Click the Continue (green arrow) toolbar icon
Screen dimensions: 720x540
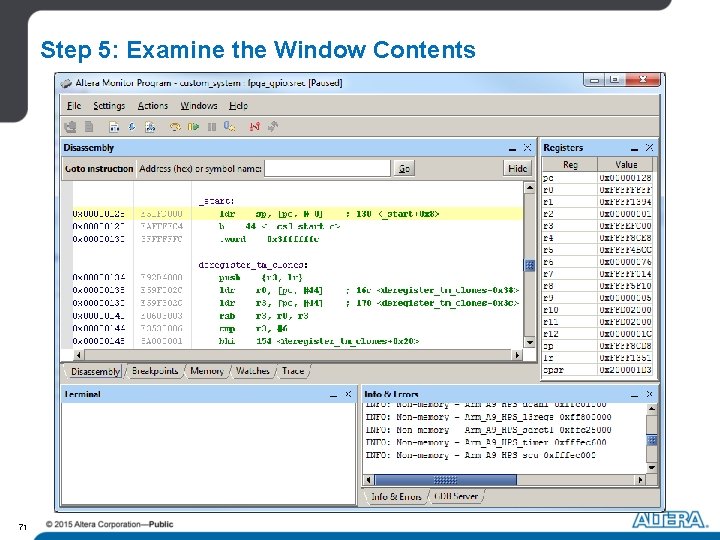(x=193, y=127)
